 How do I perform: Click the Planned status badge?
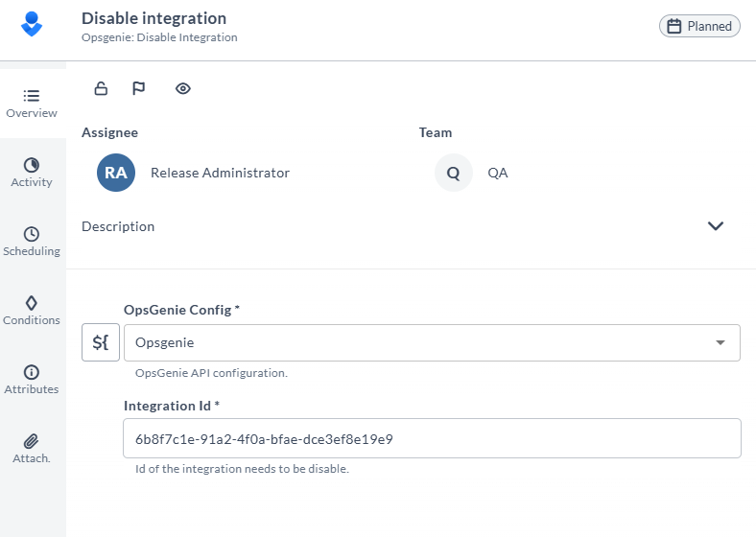pos(699,26)
